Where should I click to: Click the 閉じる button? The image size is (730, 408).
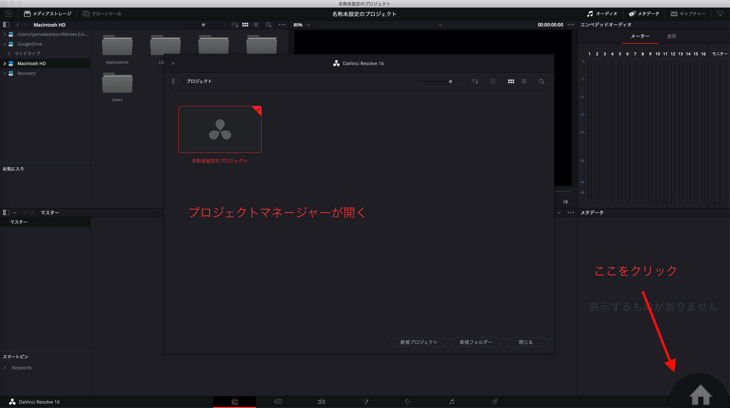(x=526, y=342)
